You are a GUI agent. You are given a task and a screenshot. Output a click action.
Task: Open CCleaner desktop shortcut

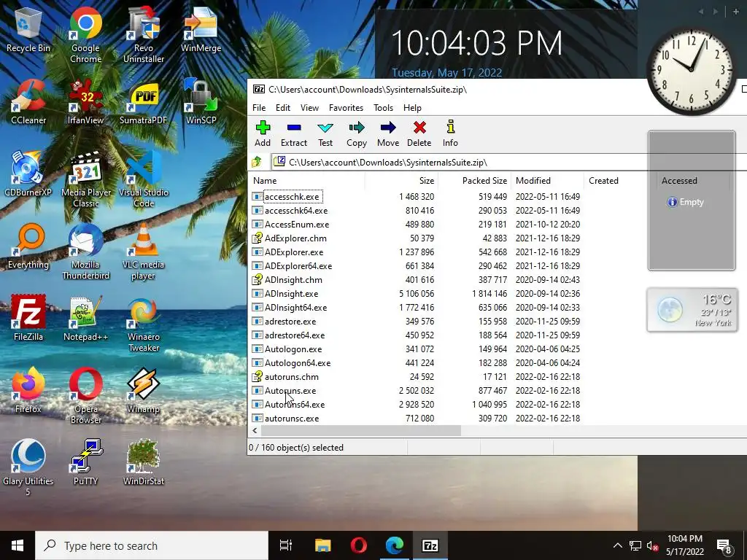28,102
